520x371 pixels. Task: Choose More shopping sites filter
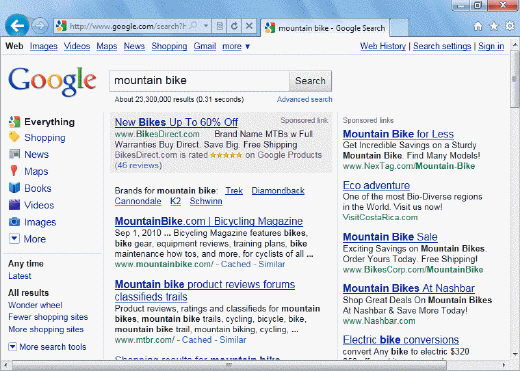click(46, 329)
